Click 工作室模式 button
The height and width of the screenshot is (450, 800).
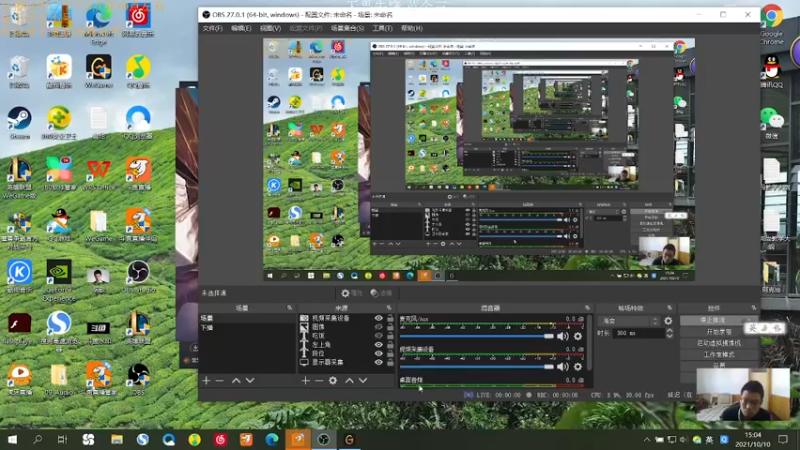[x=719, y=354]
